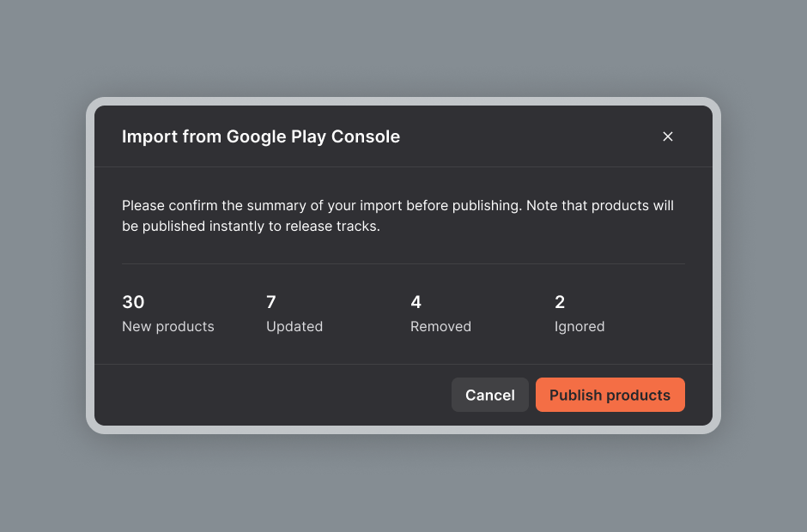Click the 'Import from Google Play Console' title
Image resolution: width=807 pixels, height=532 pixels.
coord(261,136)
